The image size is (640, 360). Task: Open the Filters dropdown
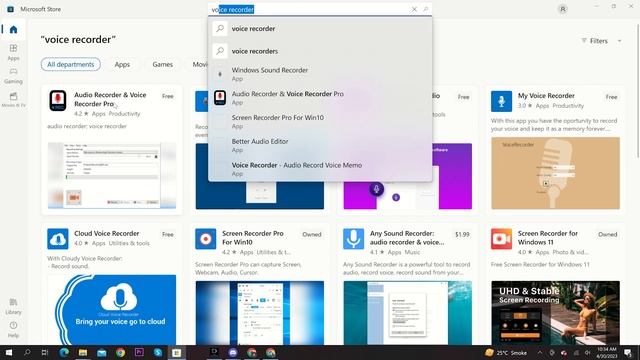coord(601,41)
